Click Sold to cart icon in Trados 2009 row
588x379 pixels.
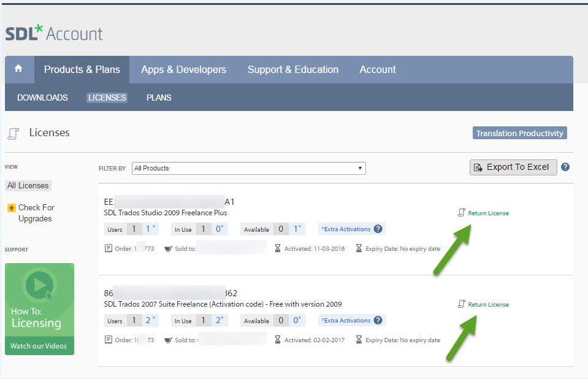(169, 249)
